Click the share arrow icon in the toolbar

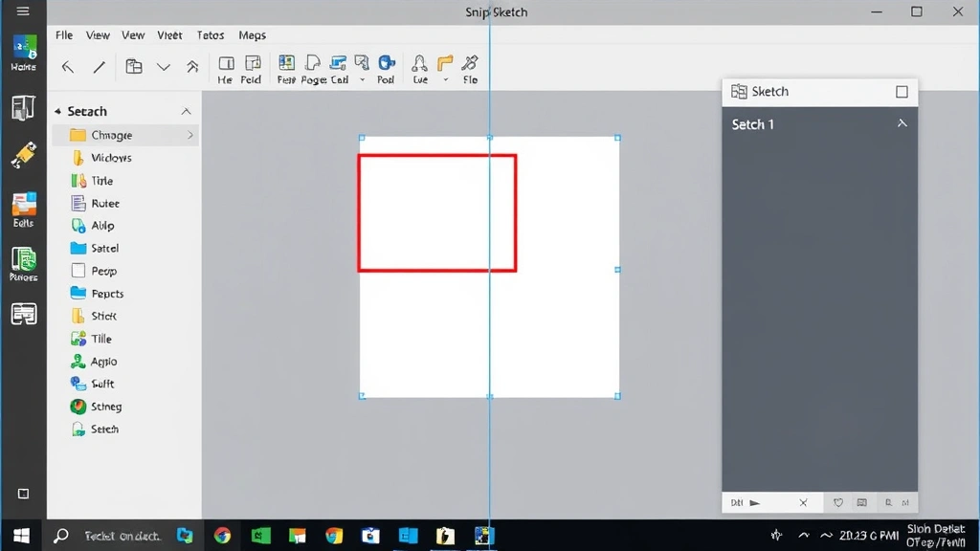pyautogui.click(x=190, y=66)
